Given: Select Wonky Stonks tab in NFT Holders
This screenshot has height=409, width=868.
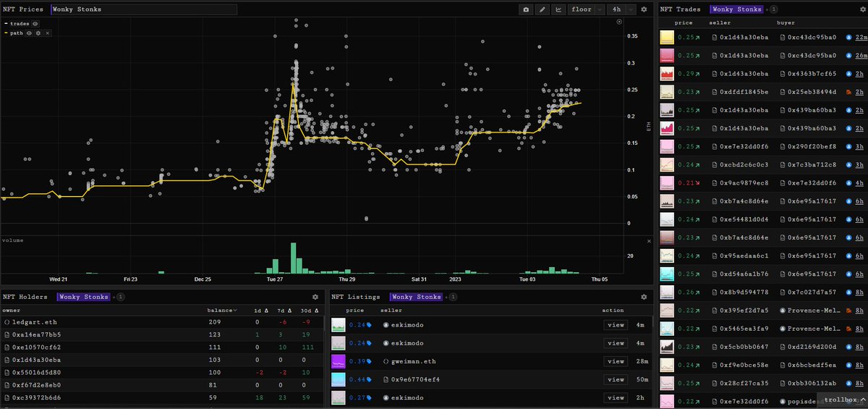Looking at the screenshot, I should (x=84, y=297).
